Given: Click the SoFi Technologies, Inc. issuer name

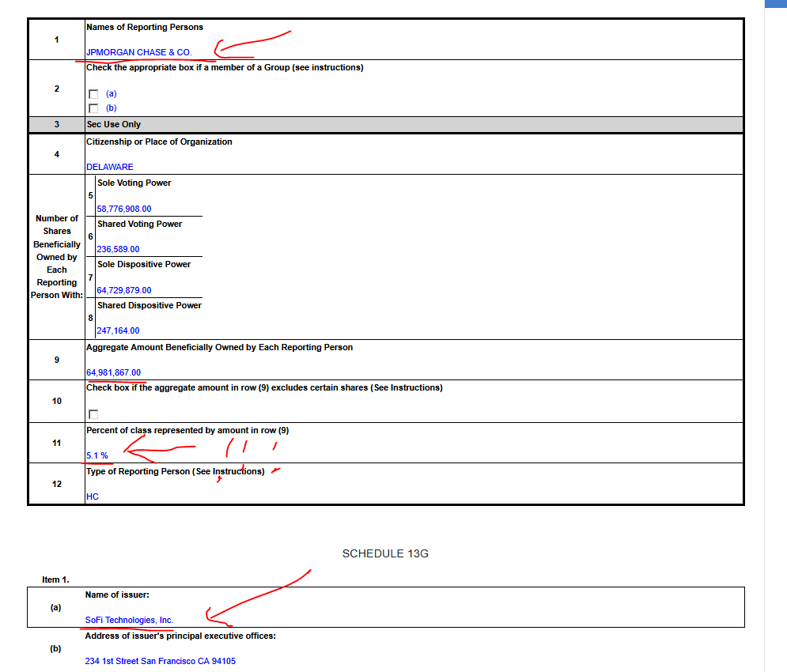Looking at the screenshot, I should (129, 620).
